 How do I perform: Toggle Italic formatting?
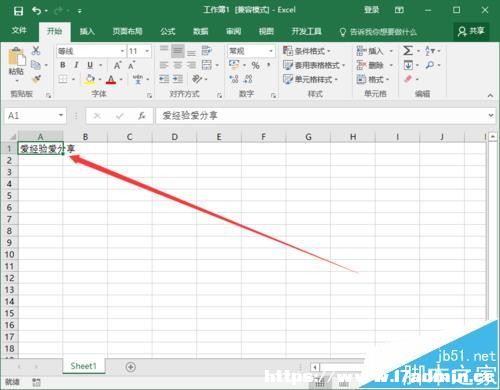point(76,65)
